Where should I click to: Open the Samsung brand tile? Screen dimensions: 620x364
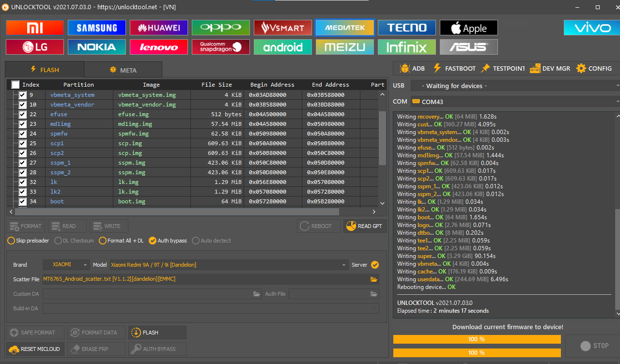tap(97, 28)
